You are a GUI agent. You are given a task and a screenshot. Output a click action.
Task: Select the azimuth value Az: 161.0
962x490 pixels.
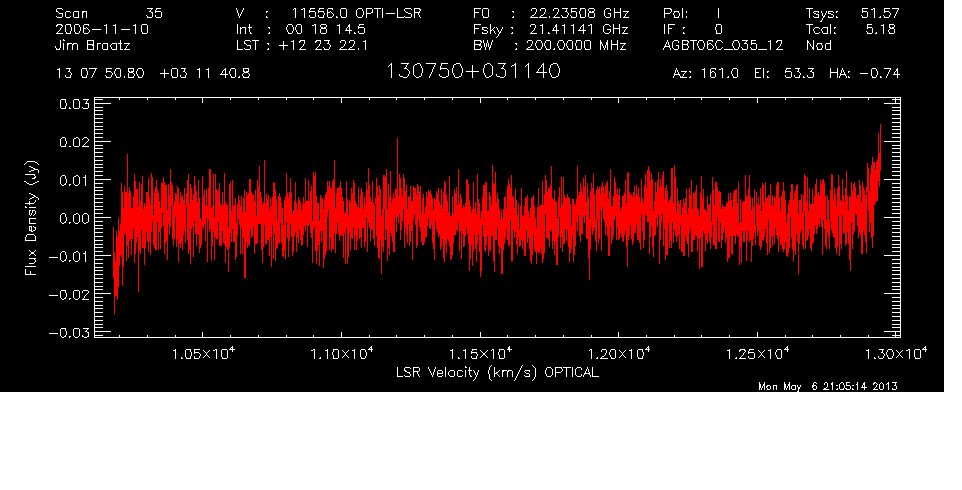click(x=706, y=74)
